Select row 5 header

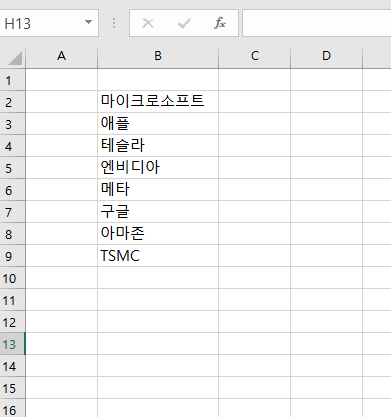pyautogui.click(x=12, y=168)
